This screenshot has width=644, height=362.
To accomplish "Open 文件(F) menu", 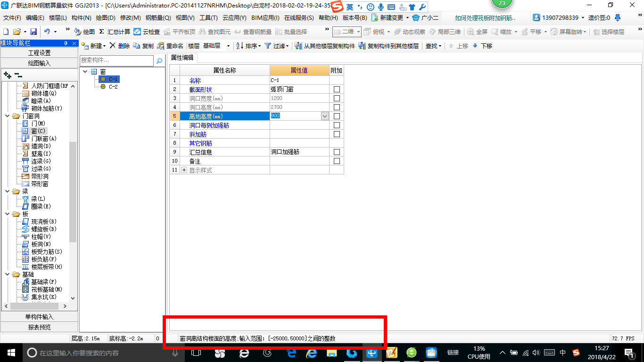I will click(x=12, y=17).
